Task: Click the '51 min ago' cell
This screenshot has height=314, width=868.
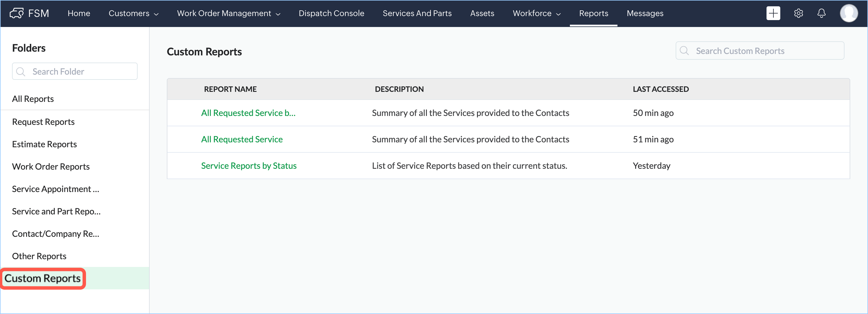Action: [653, 139]
